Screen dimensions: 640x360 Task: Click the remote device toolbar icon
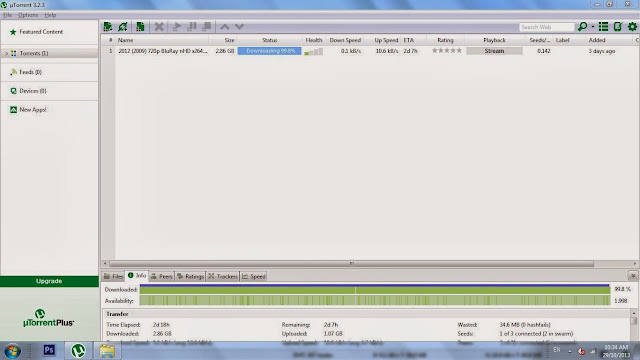click(618, 27)
